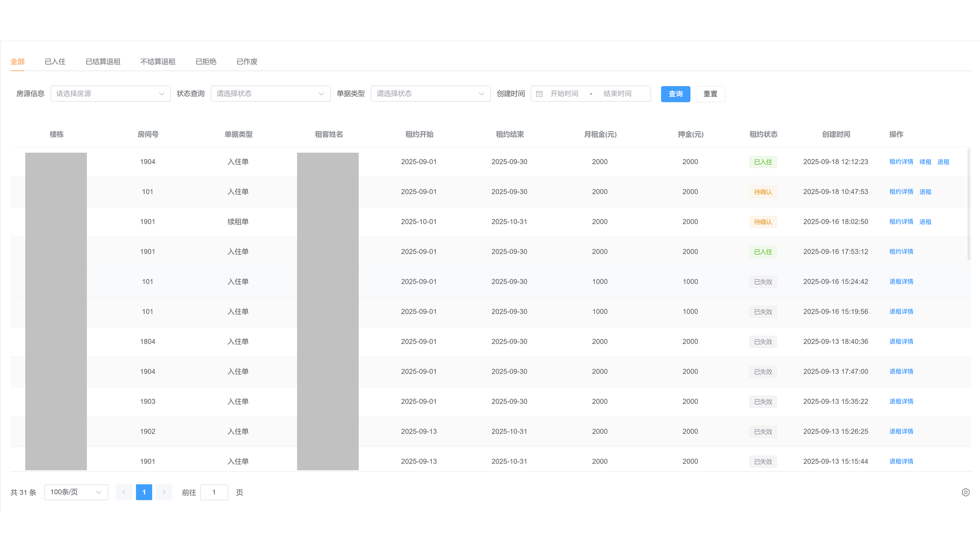Expand the 房源信息 dropdown
The width and height of the screenshot is (980, 551).
[110, 94]
